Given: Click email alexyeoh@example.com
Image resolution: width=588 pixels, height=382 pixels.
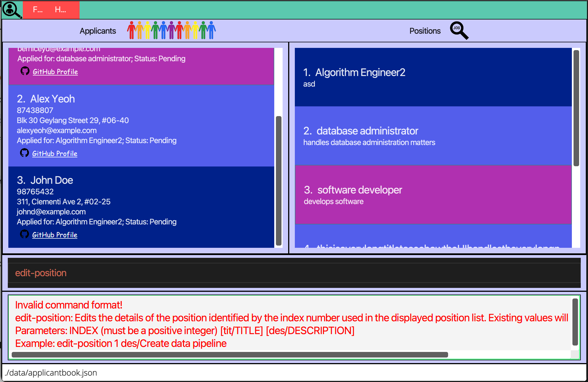Looking at the screenshot, I should [x=57, y=130].
